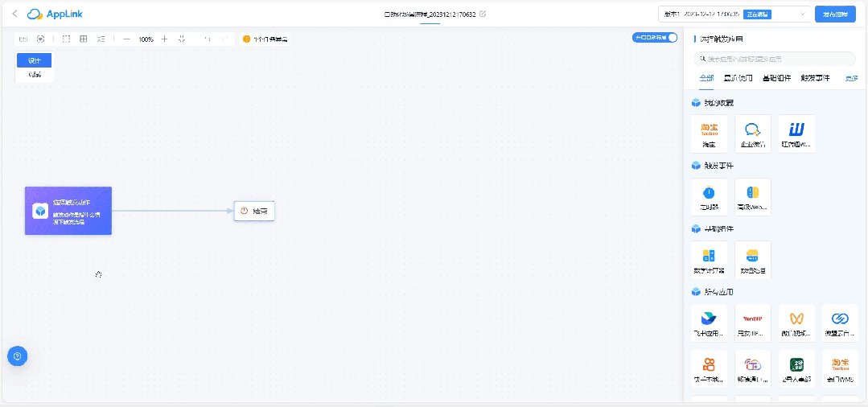Click the dashed-square selection toolbar icon
Viewport: 868px width, 407px height.
(66, 39)
